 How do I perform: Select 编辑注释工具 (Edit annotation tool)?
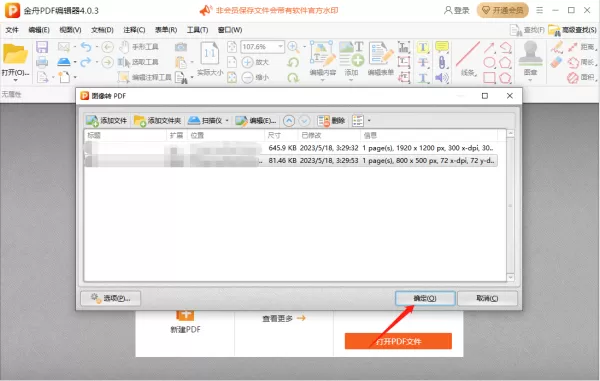coord(145,77)
